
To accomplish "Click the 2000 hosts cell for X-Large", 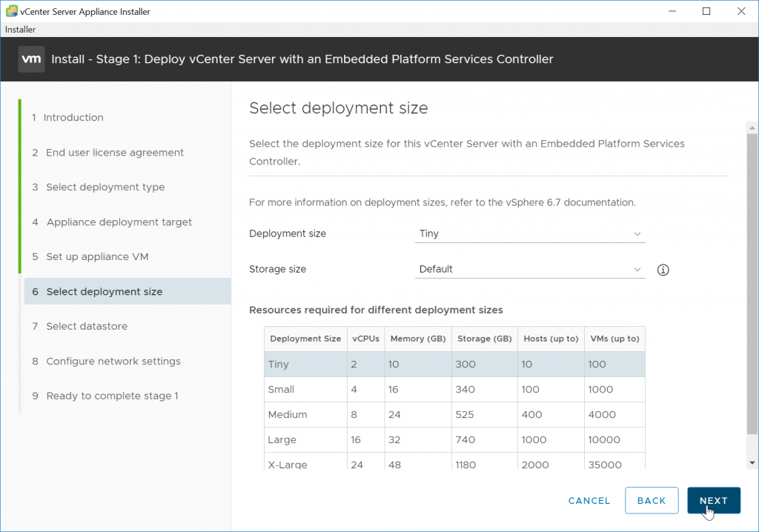I will [x=551, y=462].
